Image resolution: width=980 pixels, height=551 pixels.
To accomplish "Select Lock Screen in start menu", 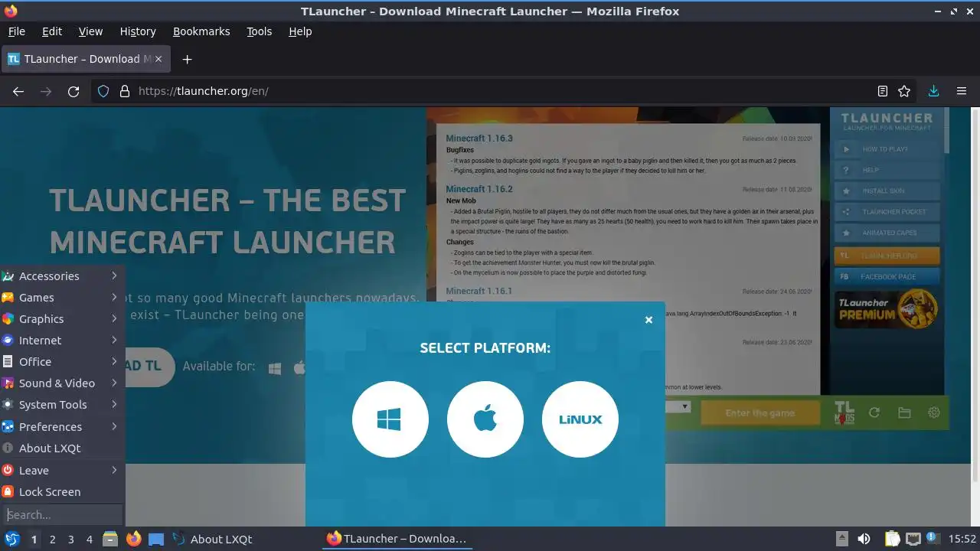I will click(x=62, y=492).
